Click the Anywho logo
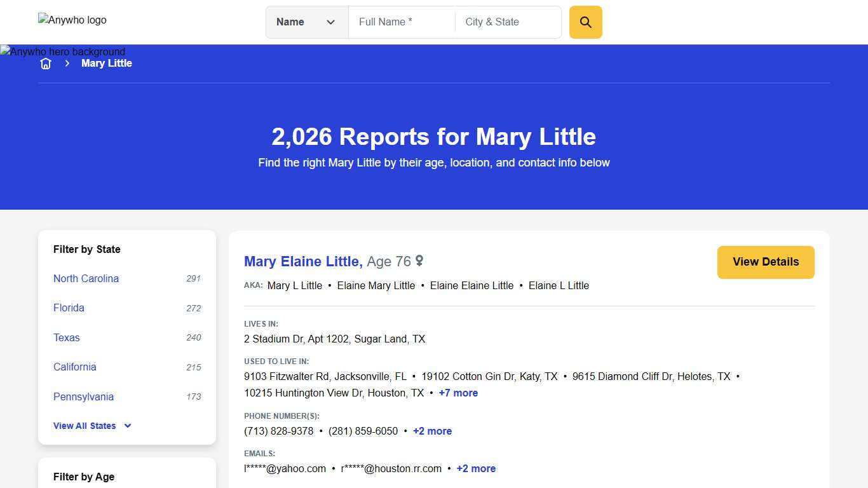Image resolution: width=868 pixels, height=488 pixels. coord(72,20)
